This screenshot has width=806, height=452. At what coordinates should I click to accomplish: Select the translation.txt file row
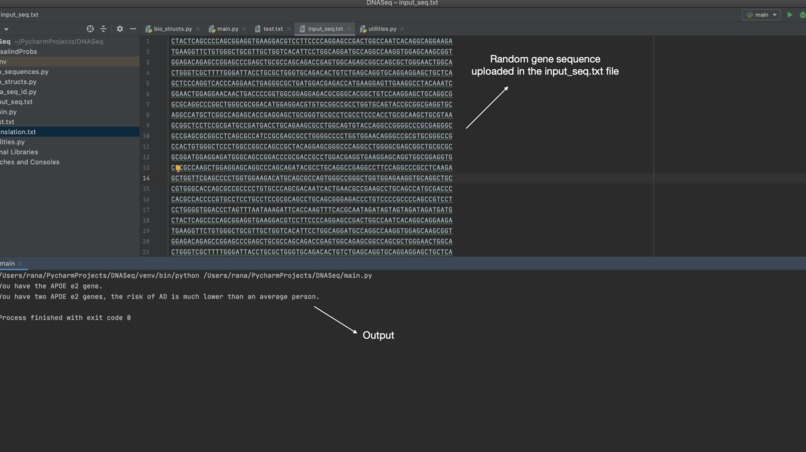point(69,132)
